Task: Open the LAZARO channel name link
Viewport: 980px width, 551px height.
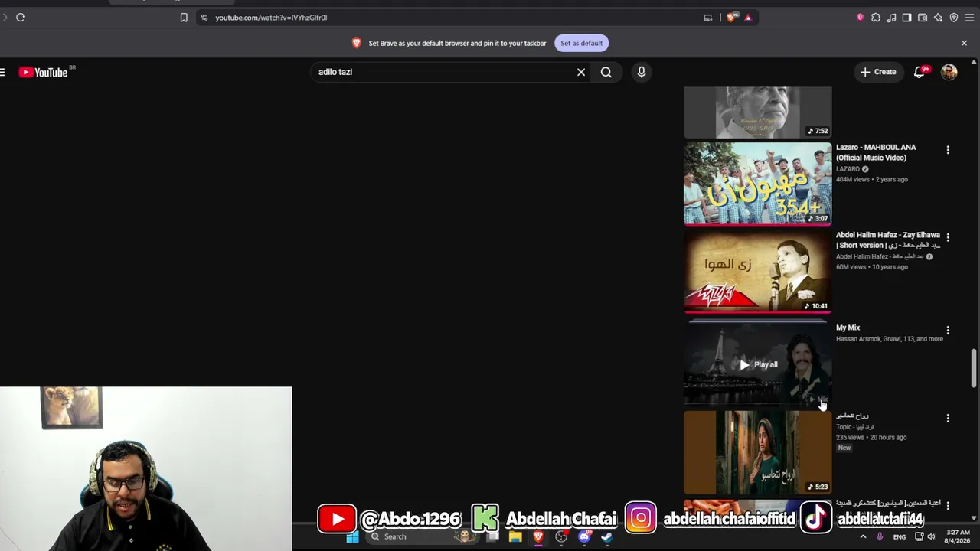Action: 848,169
